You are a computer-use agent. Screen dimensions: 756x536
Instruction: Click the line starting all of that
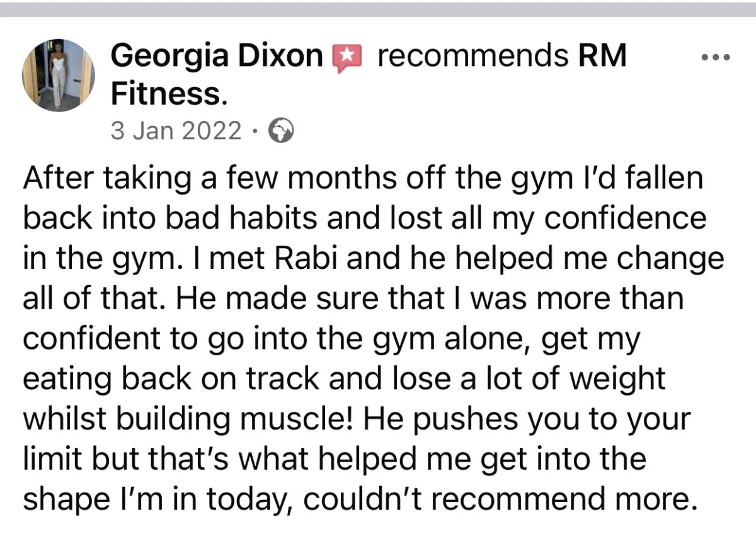coord(353,300)
